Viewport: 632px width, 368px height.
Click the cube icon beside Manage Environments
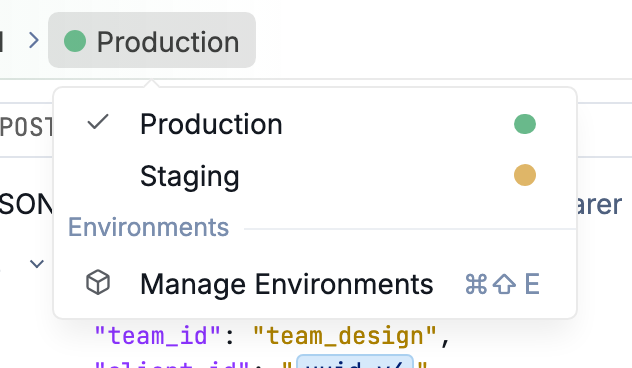point(98,283)
